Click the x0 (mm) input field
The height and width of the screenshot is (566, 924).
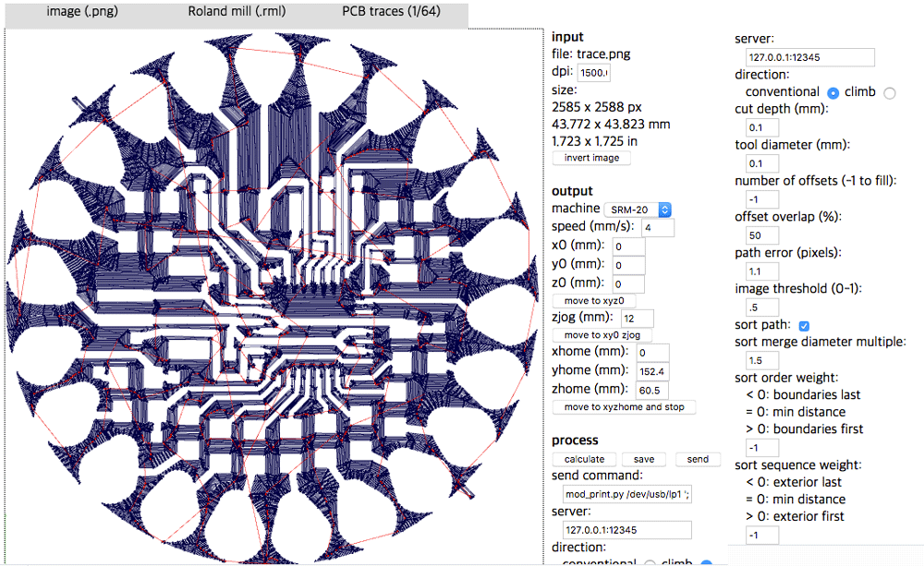pos(628,247)
